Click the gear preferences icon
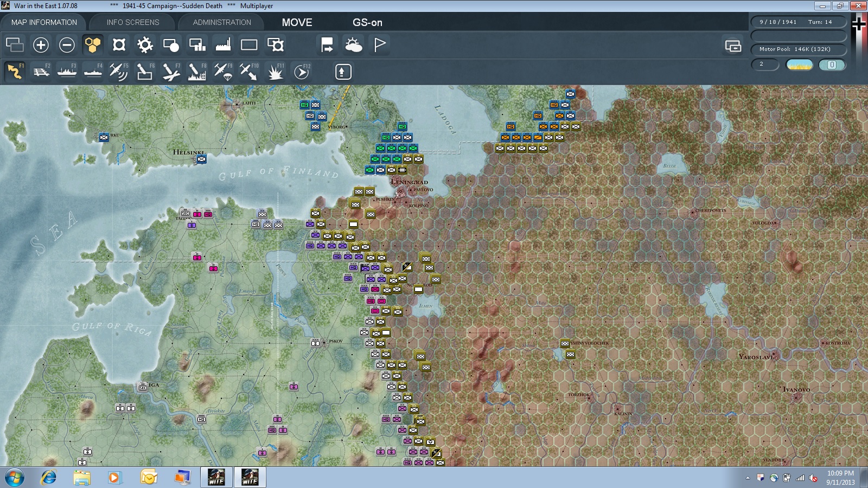The width and height of the screenshot is (868, 488). [x=145, y=45]
